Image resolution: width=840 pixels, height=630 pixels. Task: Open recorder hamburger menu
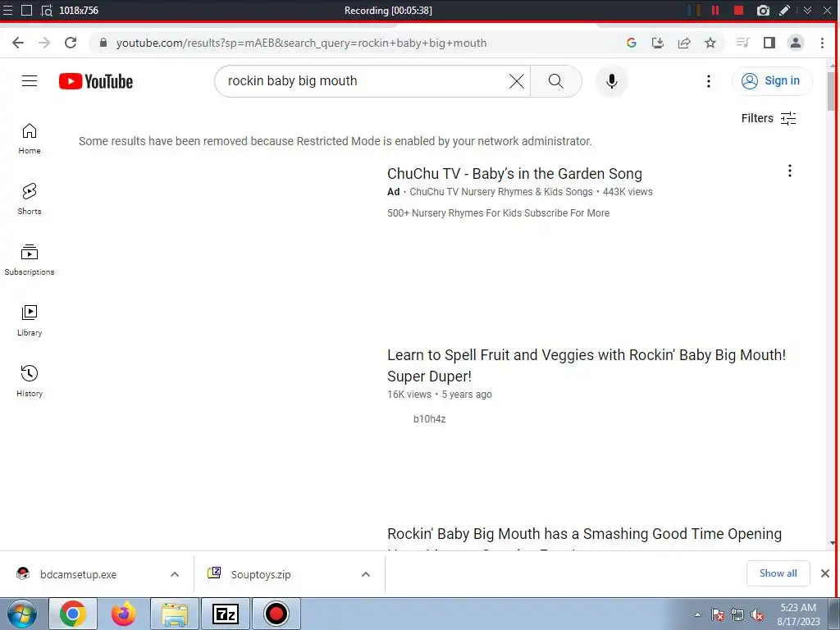click(7, 10)
